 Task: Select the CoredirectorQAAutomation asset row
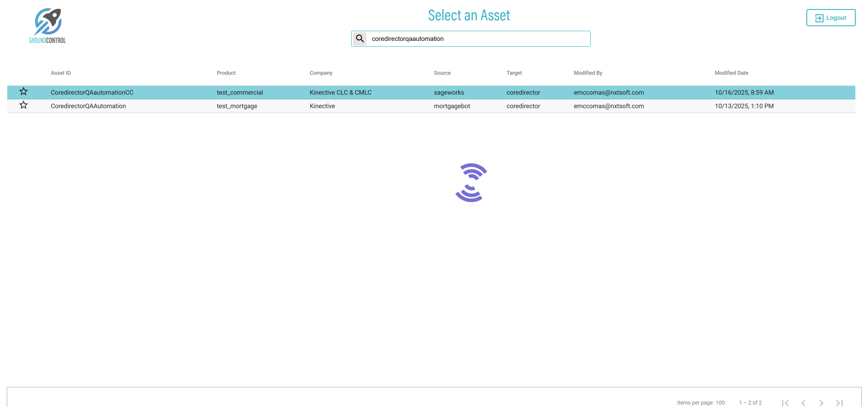click(x=88, y=106)
